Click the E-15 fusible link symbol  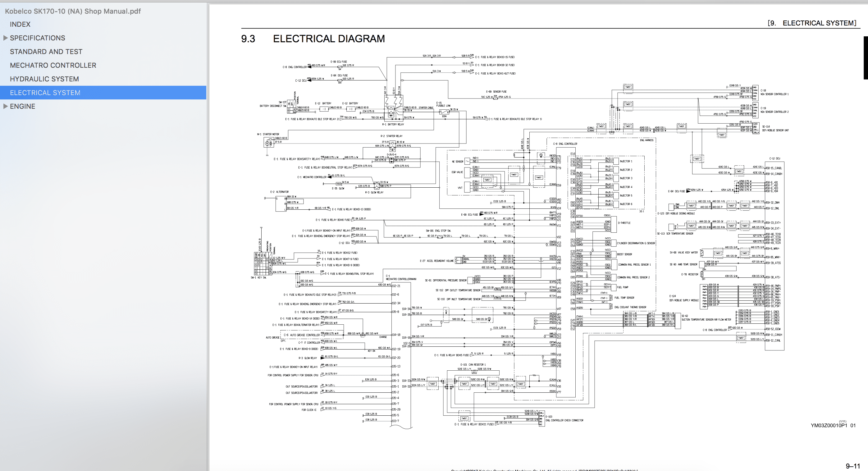445,112
